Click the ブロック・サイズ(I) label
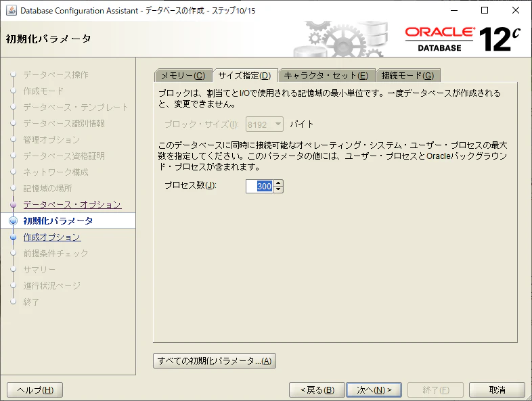Screen dimensions: 532x401 point(202,124)
